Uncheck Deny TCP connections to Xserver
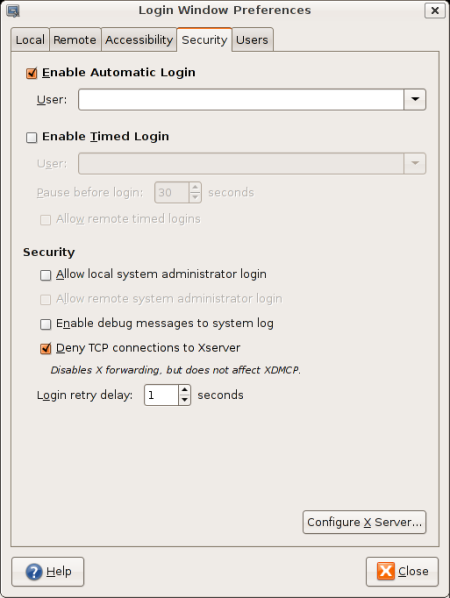 click(x=46, y=349)
